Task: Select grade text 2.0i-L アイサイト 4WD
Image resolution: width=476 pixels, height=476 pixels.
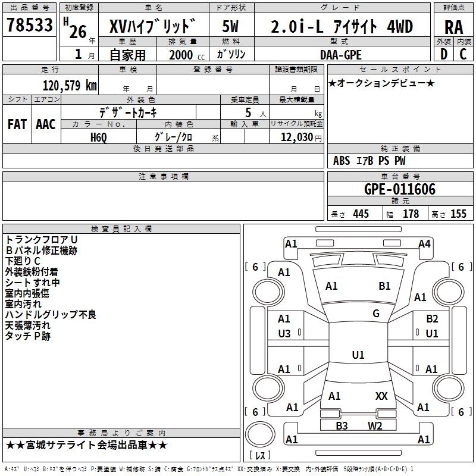Action: [x=342, y=26]
